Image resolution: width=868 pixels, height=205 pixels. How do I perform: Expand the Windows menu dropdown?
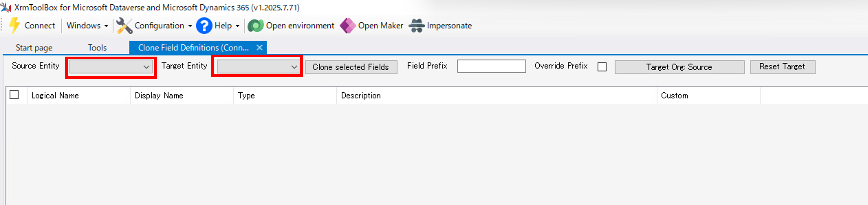(87, 26)
